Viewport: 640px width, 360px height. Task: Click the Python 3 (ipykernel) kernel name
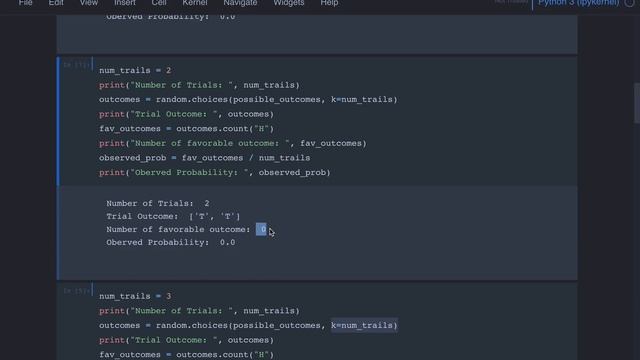point(578,3)
